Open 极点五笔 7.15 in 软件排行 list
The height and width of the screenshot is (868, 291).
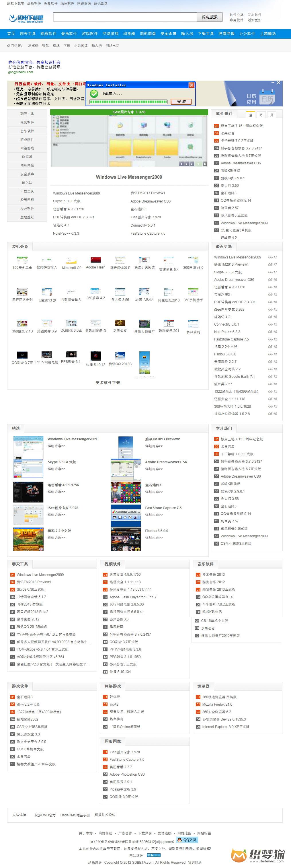(242, 126)
